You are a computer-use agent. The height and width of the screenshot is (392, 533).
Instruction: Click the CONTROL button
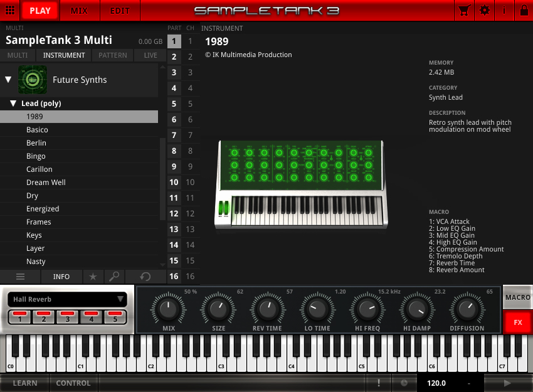(73, 383)
